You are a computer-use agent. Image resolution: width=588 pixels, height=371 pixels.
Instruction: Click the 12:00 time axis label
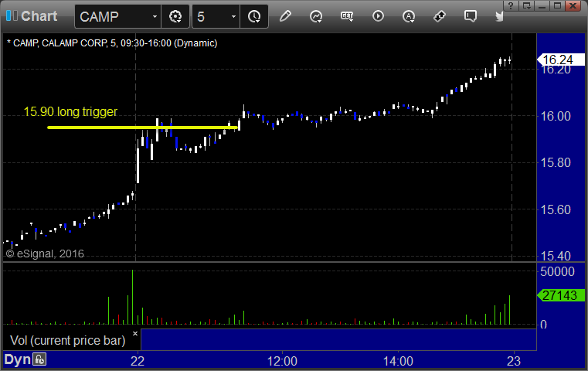(282, 361)
